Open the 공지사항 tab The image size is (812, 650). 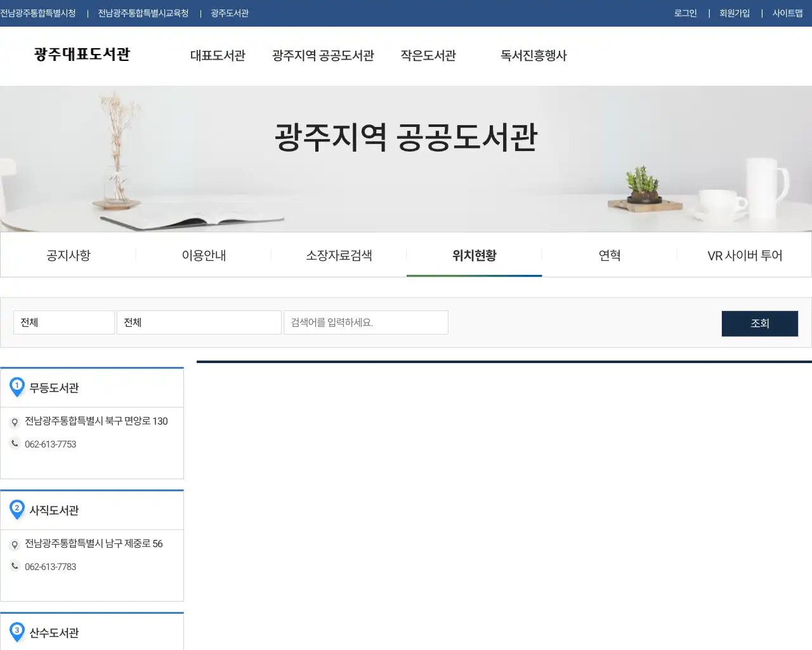[x=69, y=255]
